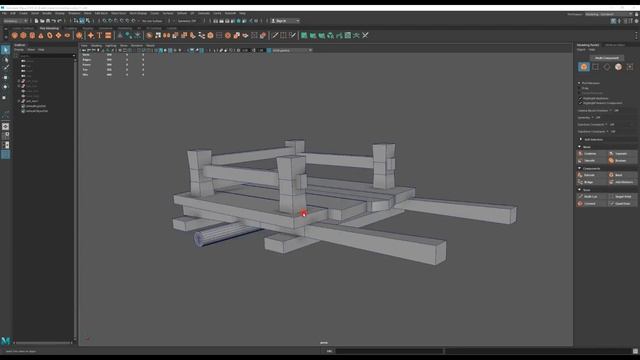
Task: Click the Quad Draw tool button
Action: pyautogui.click(x=622, y=204)
